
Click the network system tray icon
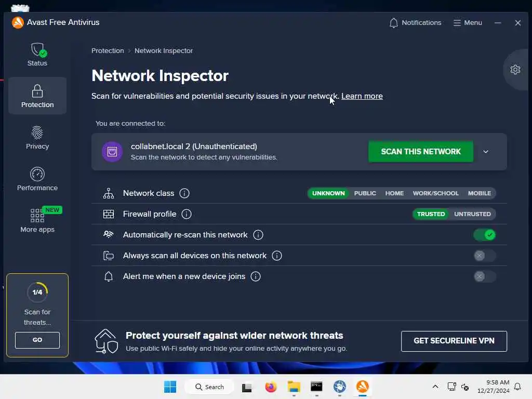451,387
